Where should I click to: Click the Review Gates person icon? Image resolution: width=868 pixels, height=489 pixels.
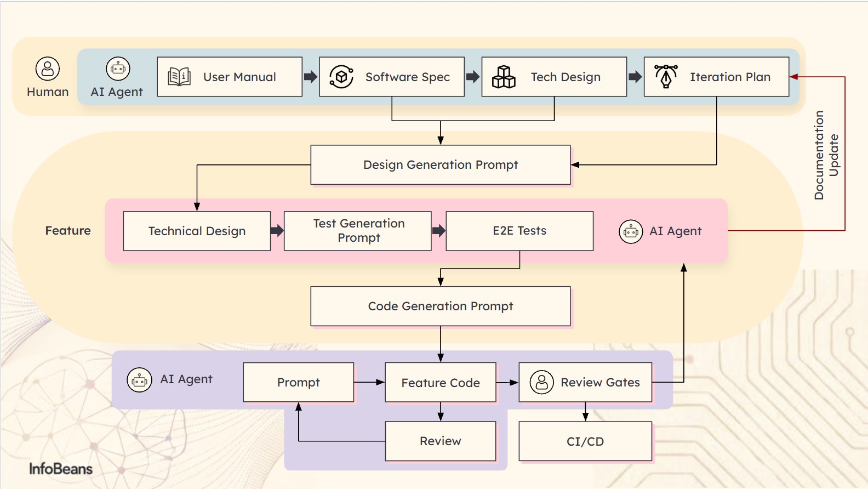541,382
